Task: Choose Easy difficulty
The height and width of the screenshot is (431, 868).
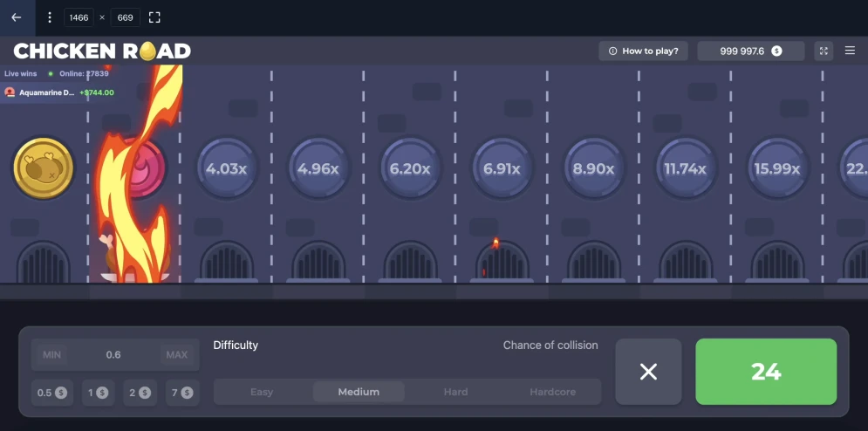Action: [262, 392]
